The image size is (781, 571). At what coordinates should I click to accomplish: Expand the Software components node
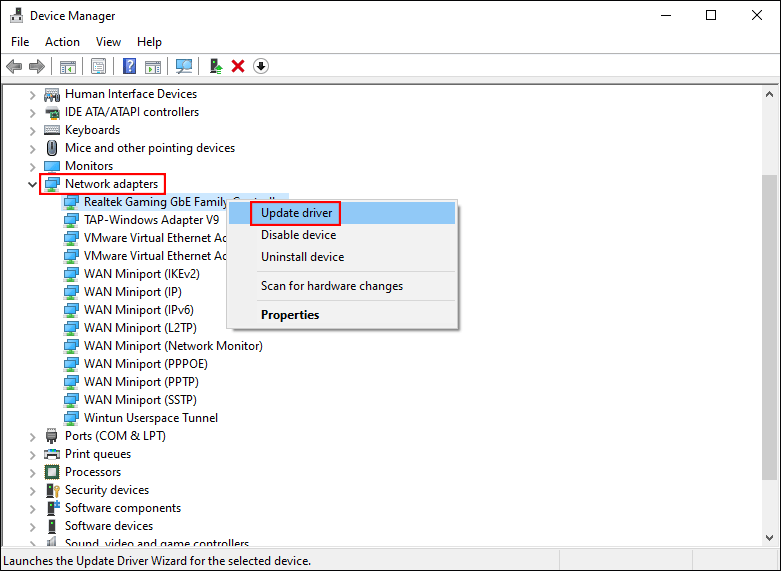click(32, 508)
